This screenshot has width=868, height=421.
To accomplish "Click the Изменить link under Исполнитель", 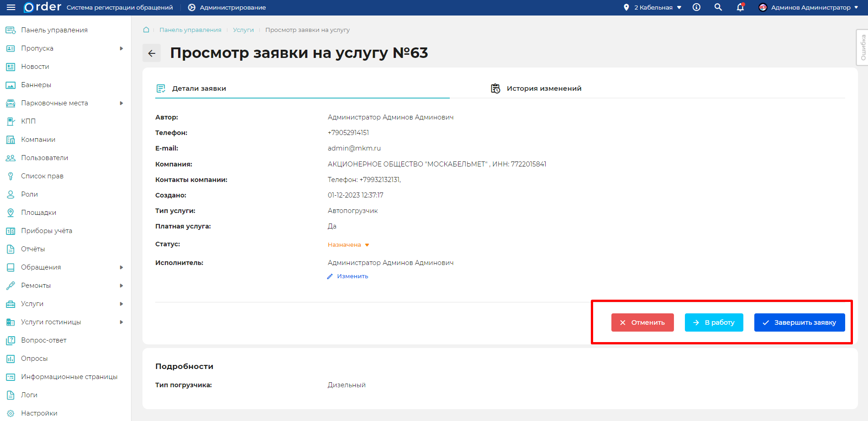I will point(352,276).
